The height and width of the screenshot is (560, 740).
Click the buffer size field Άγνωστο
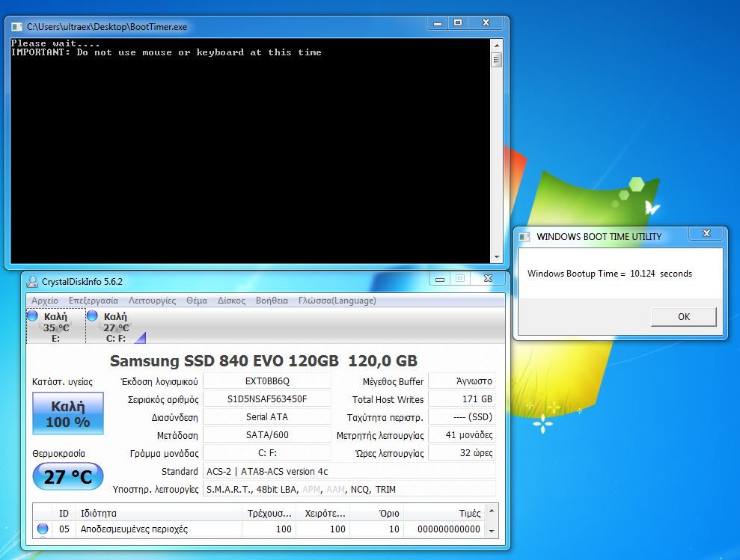(x=462, y=381)
